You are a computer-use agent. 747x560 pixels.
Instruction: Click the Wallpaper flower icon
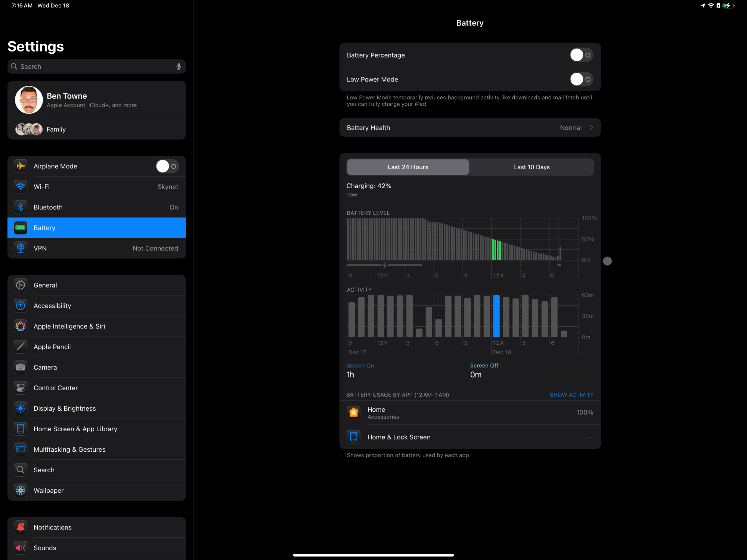tap(21, 491)
